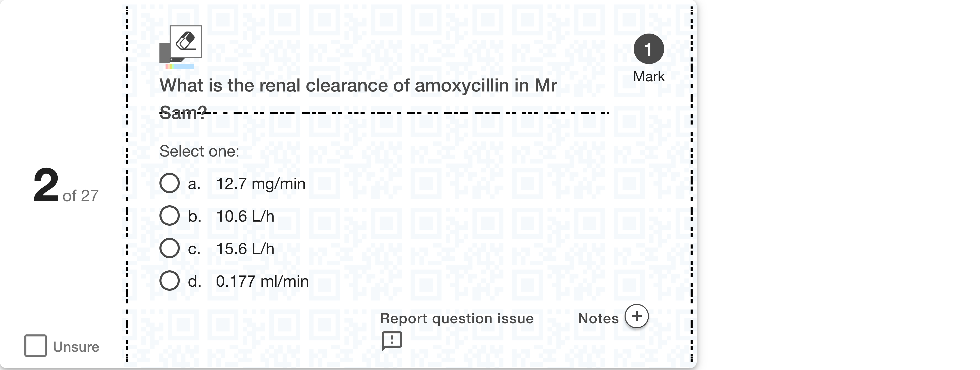Select answer b. 10.6 L/h
Screen dimensions: 980x370
coord(170,216)
